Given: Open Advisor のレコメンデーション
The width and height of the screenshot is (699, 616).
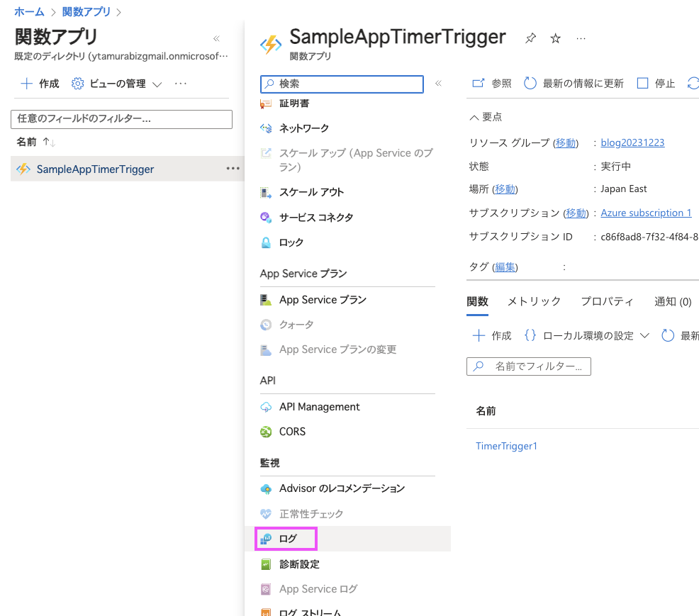Looking at the screenshot, I should pos(342,488).
